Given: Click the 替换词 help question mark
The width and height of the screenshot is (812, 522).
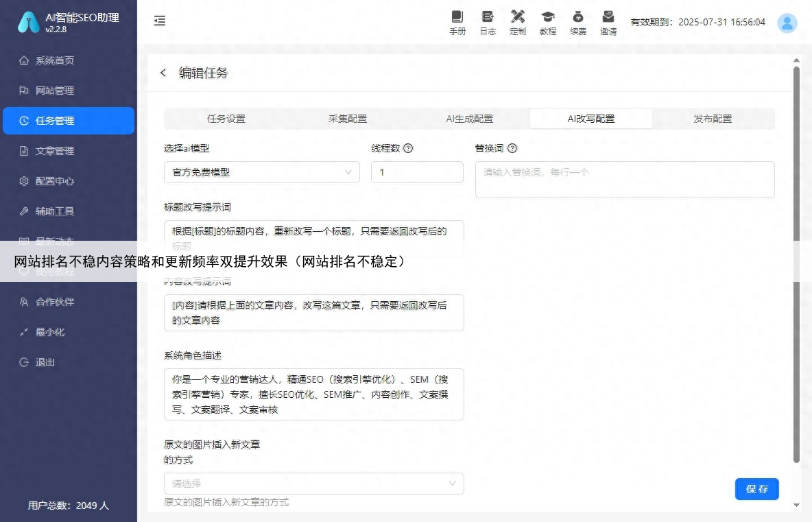Looking at the screenshot, I should [512, 147].
